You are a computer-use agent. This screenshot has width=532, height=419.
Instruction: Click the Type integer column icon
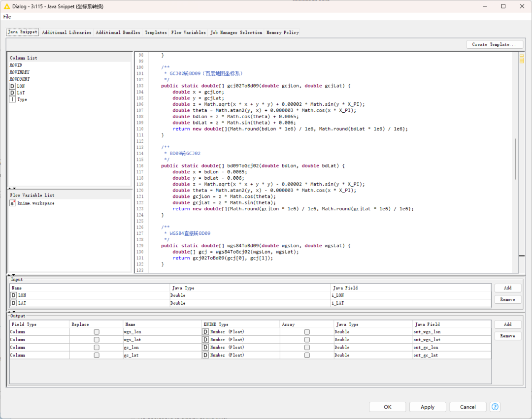click(x=12, y=99)
